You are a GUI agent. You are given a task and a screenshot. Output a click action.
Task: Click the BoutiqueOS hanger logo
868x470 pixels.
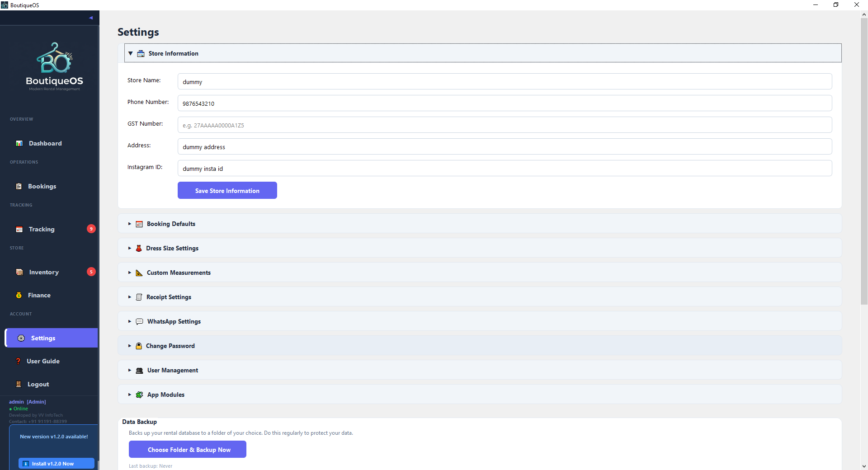[x=54, y=58]
